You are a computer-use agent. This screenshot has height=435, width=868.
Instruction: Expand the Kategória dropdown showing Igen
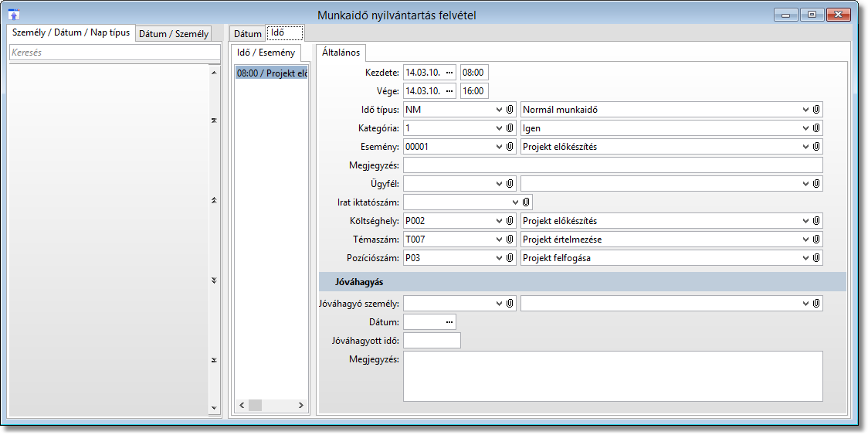(805, 128)
